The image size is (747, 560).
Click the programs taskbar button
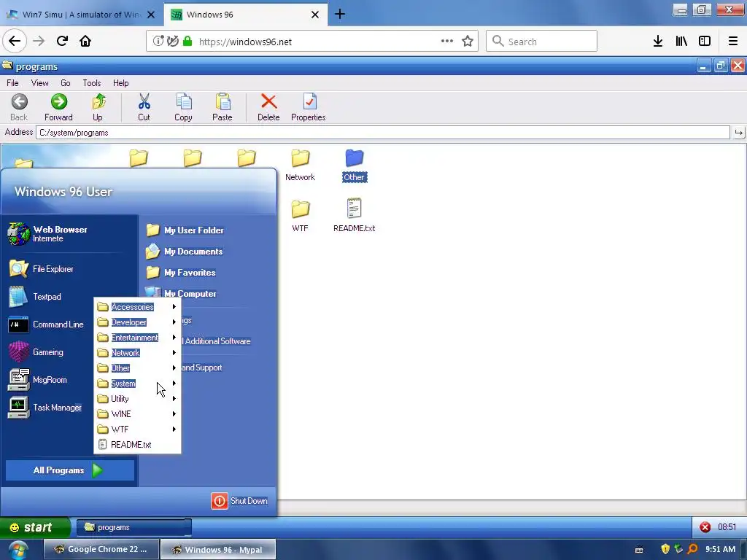click(x=134, y=527)
